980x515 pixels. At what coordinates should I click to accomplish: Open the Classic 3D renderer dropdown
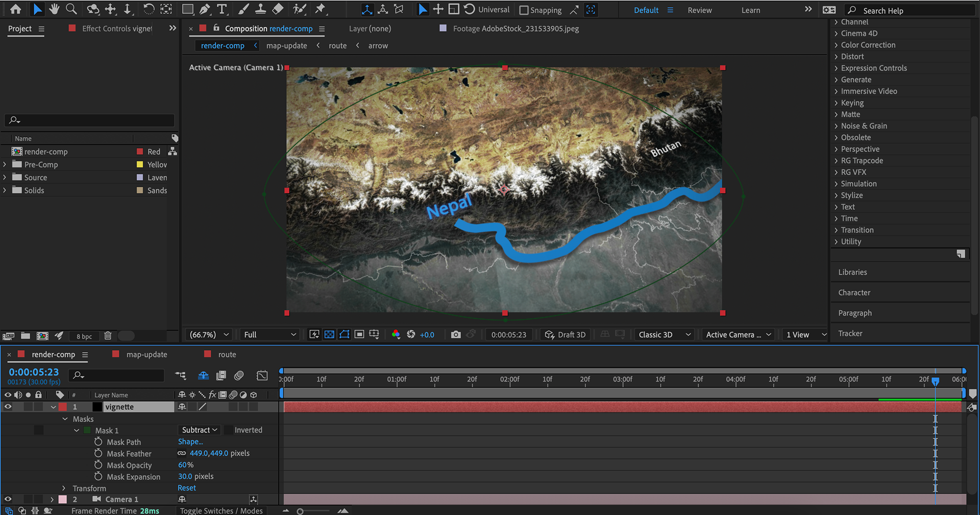coord(664,334)
